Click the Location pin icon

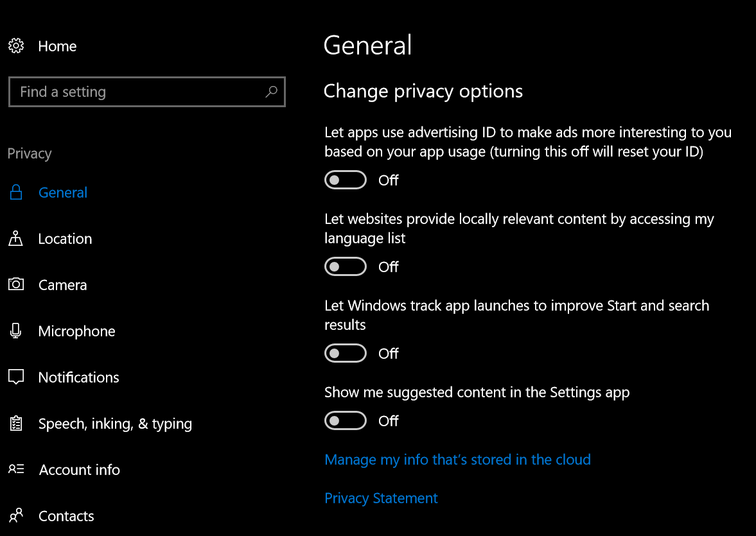tap(16, 239)
